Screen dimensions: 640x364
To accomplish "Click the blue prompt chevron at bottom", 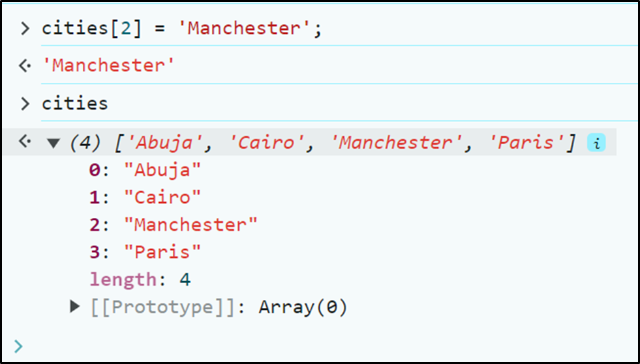I will (18, 346).
